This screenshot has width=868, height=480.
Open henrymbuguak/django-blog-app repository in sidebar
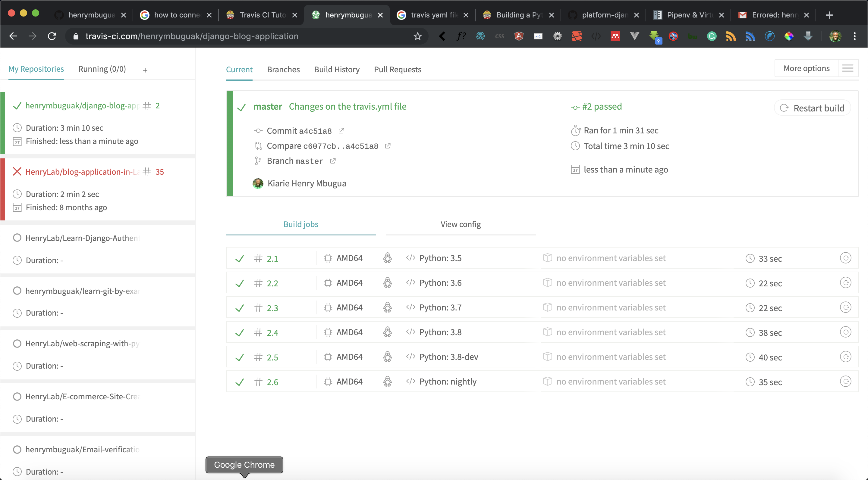click(x=82, y=106)
